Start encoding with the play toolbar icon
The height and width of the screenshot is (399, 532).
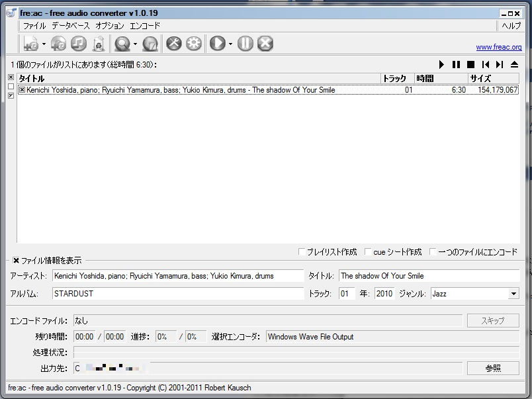click(218, 44)
